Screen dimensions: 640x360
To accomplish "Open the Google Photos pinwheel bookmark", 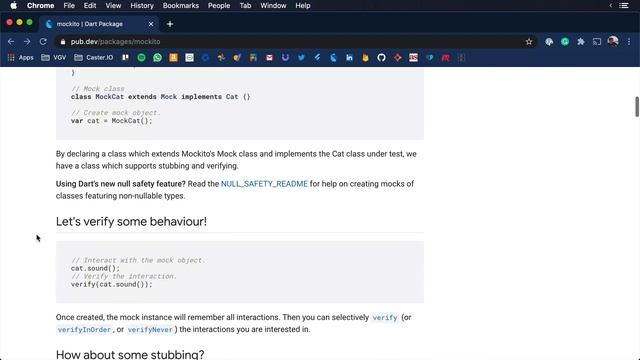I will (221, 58).
